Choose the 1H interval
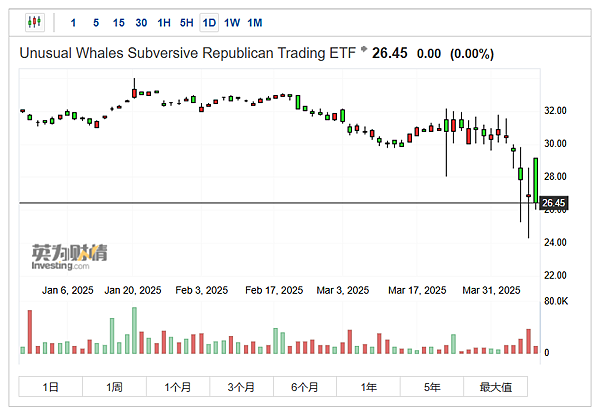This screenshot has width=600, height=419. tap(164, 23)
